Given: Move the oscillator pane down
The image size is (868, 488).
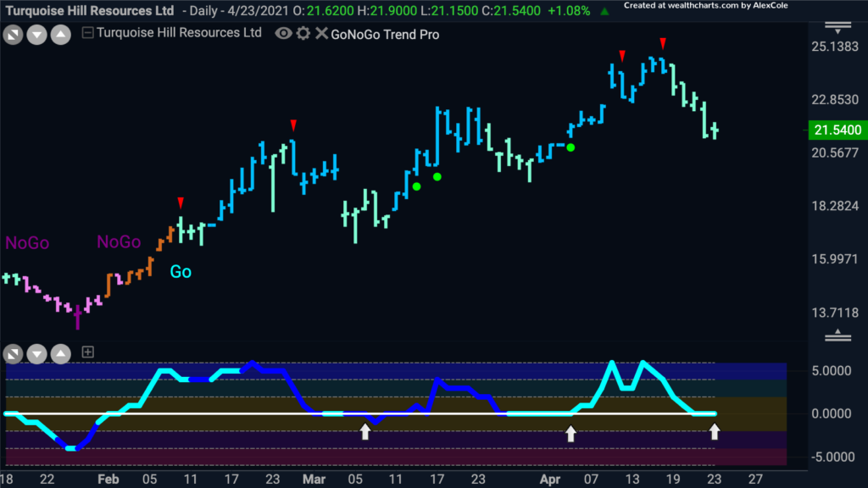Looking at the screenshot, I should [36, 353].
